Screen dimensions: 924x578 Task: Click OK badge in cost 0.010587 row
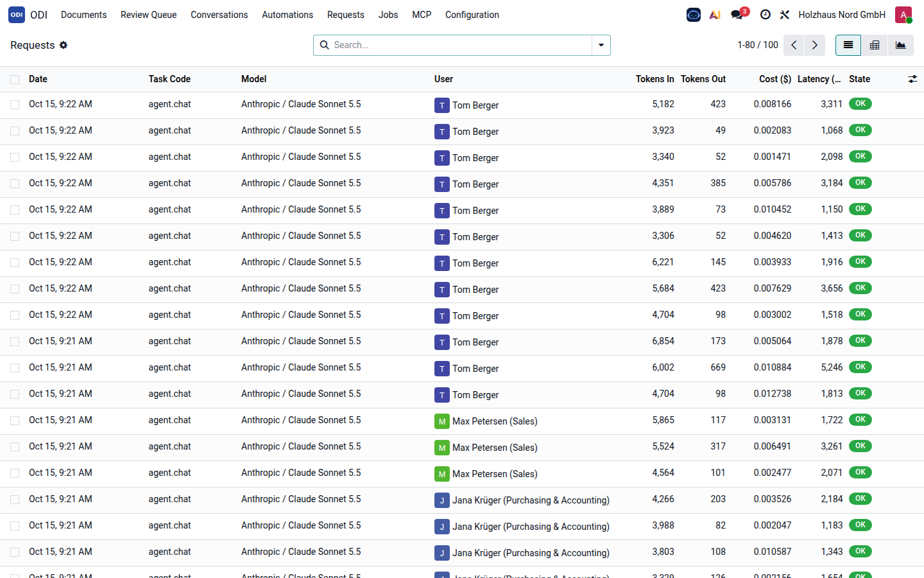click(x=860, y=551)
